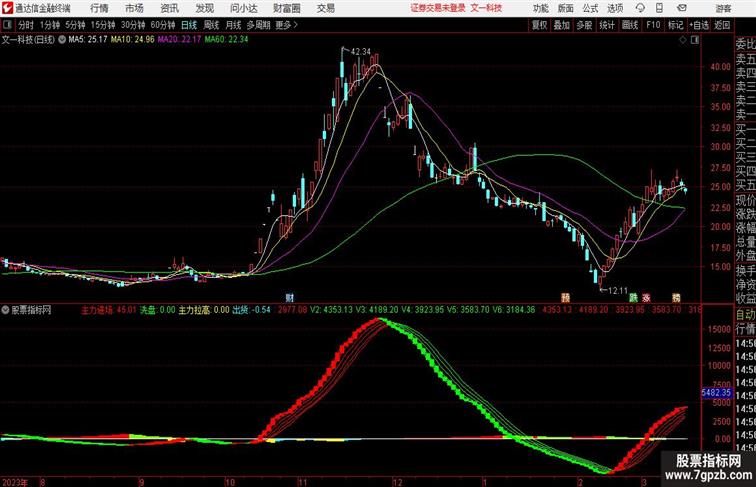Switch to 30分钟 period
Screen dimensions: 756x487
133,25
